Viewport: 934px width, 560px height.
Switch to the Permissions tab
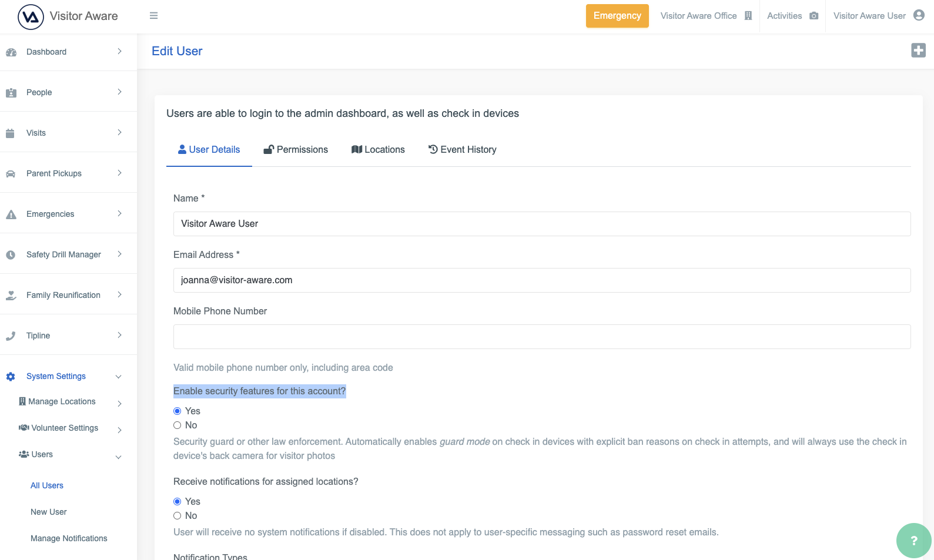click(x=296, y=150)
